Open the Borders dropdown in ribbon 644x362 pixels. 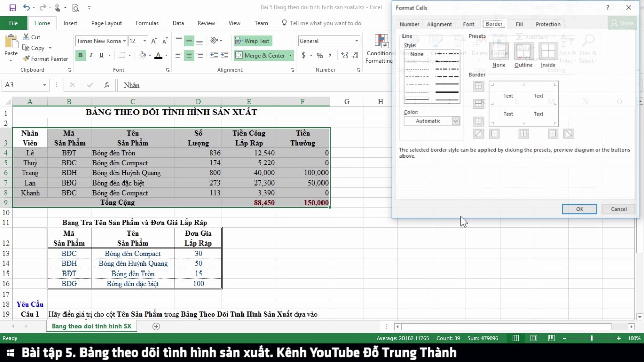pyautogui.click(x=130, y=55)
